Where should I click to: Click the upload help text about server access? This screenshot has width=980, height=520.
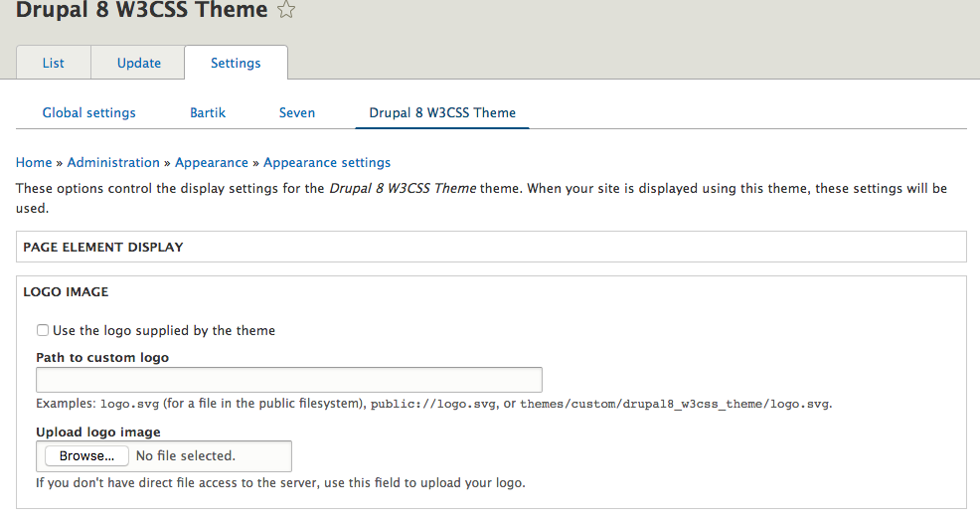tap(280, 482)
